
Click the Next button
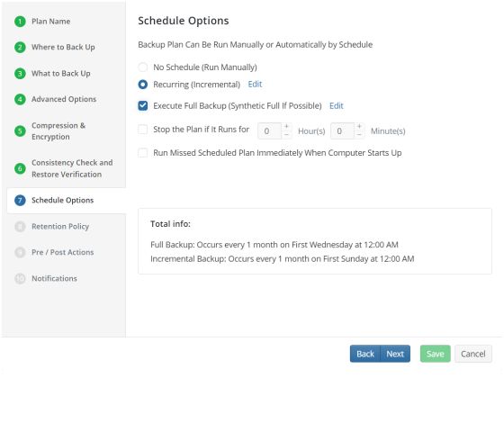coord(395,354)
